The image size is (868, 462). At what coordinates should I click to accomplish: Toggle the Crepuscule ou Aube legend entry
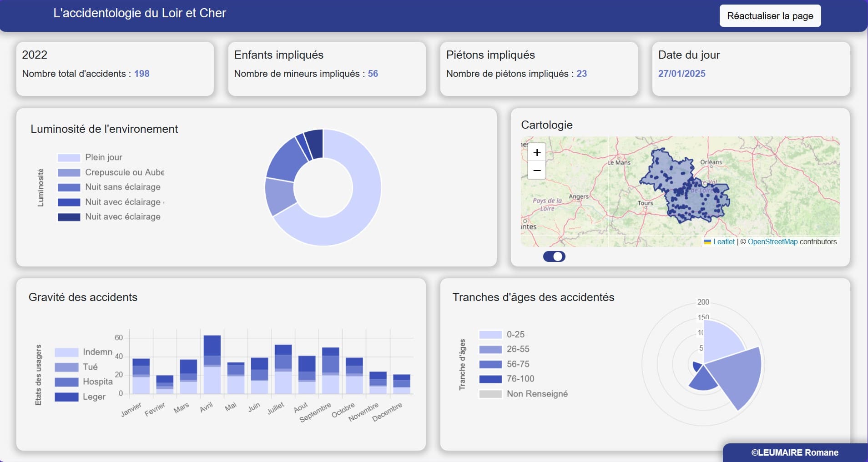tap(124, 172)
